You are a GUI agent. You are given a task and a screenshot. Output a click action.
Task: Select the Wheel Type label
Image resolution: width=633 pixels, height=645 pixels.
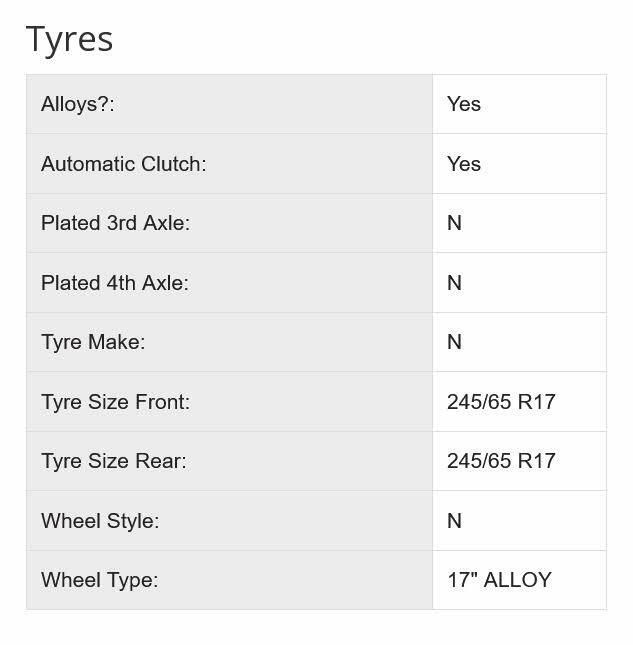point(100,580)
